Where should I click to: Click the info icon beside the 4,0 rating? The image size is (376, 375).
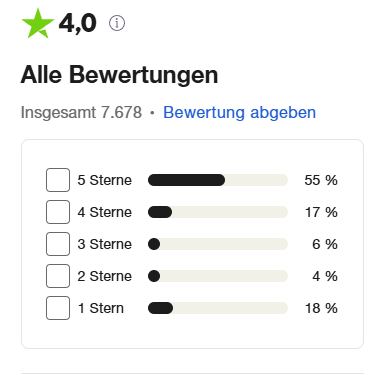[117, 23]
